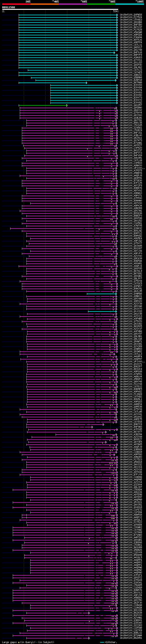Click the white BB911588 query sequence bar

[60, 9]
